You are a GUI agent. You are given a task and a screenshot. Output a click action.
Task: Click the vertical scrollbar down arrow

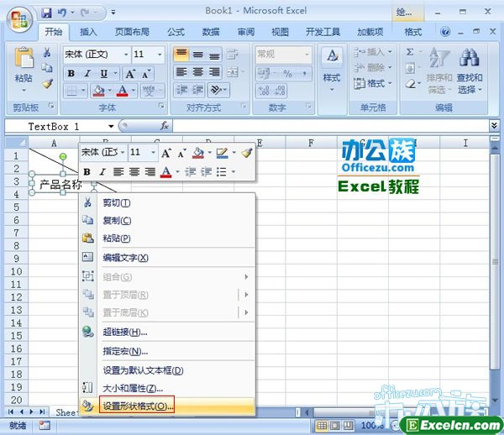[495, 400]
